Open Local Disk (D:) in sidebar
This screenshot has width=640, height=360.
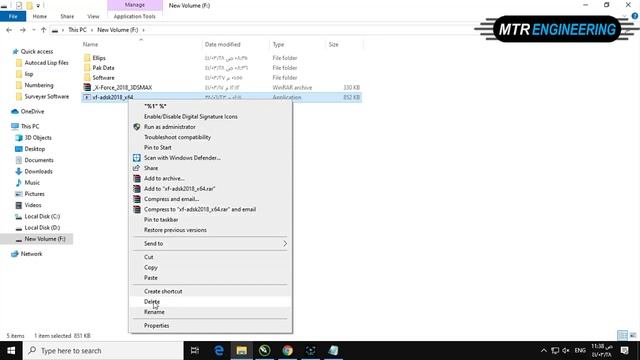click(x=42, y=228)
